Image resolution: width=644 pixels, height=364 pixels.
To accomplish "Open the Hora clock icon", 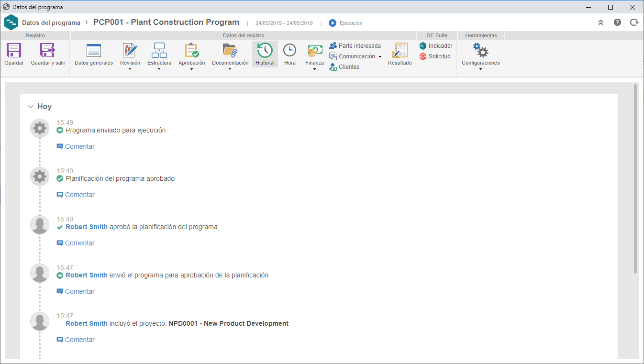I will pyautogui.click(x=290, y=50).
